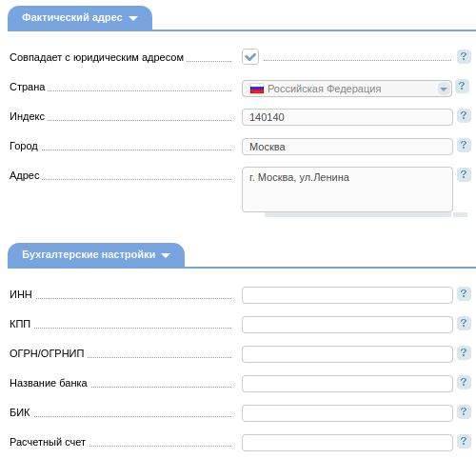The width and height of the screenshot is (476, 459).
Task: Click help icon beside Город field
Action: [464, 146]
